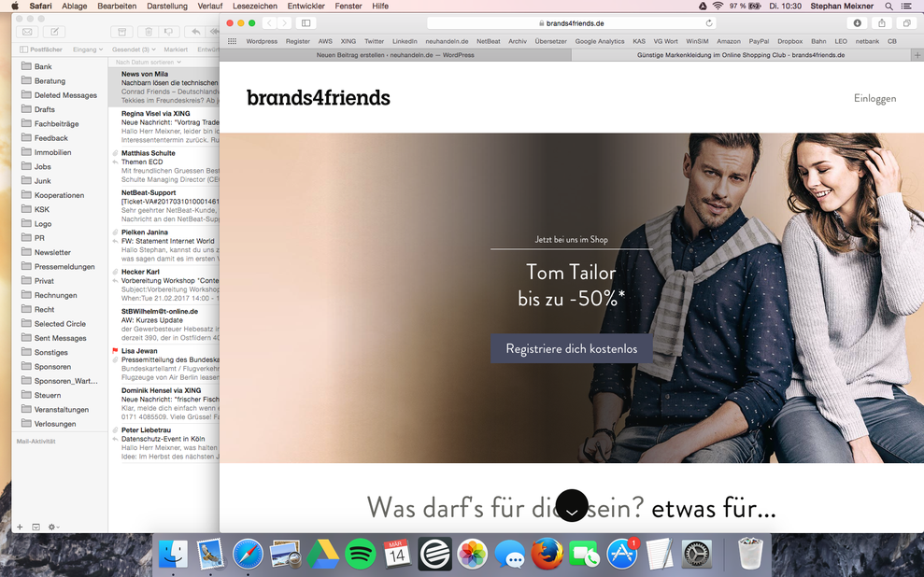Open the email from NetBeat-Support
The height and width of the screenshot is (577, 924).
point(164,206)
